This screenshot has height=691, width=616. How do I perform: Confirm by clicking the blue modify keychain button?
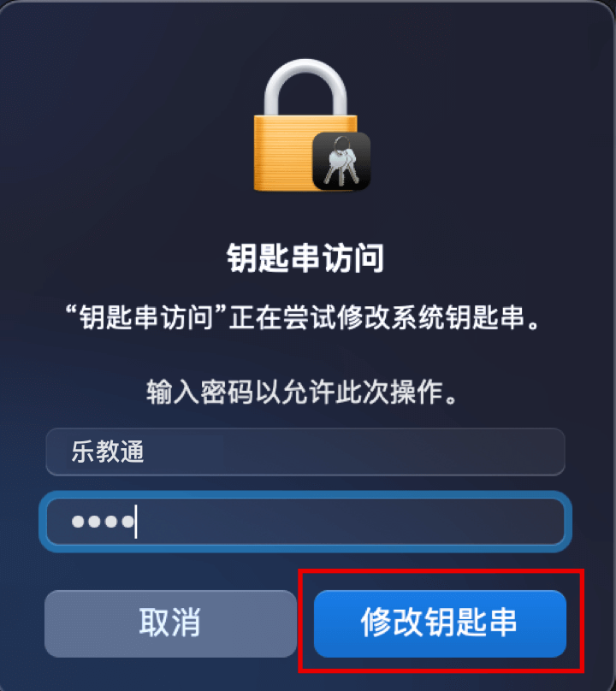click(440, 623)
